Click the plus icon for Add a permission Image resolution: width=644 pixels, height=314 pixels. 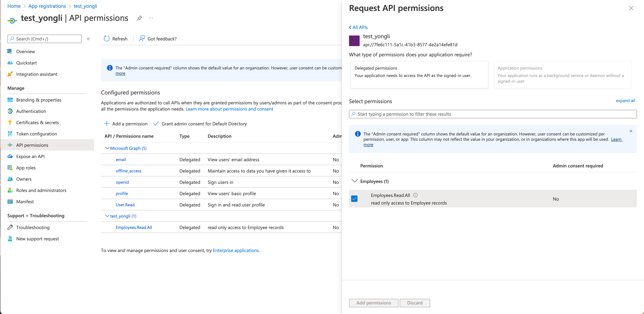point(107,124)
